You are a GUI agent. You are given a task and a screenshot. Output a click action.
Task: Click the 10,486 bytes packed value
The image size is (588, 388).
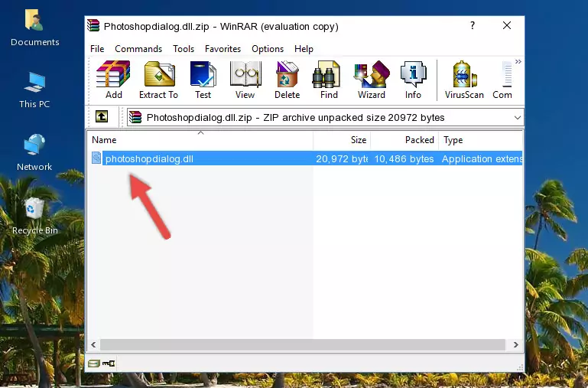[x=404, y=158]
